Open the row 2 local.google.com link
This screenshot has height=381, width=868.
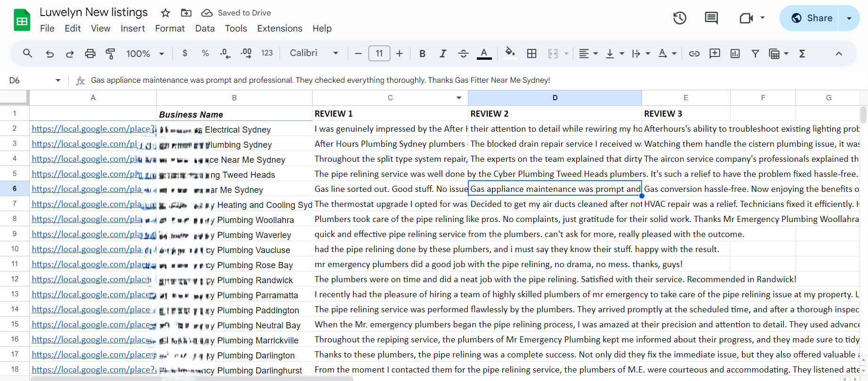tap(94, 129)
